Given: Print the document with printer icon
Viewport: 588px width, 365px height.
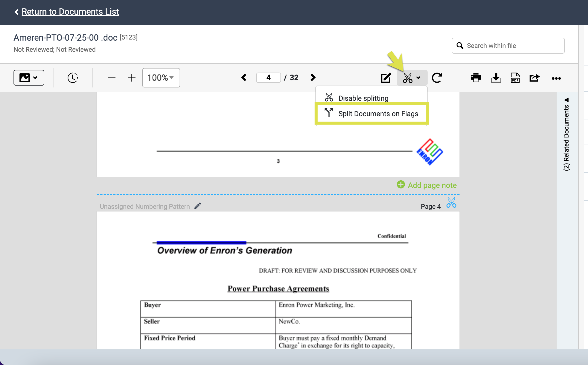Looking at the screenshot, I should tap(476, 78).
